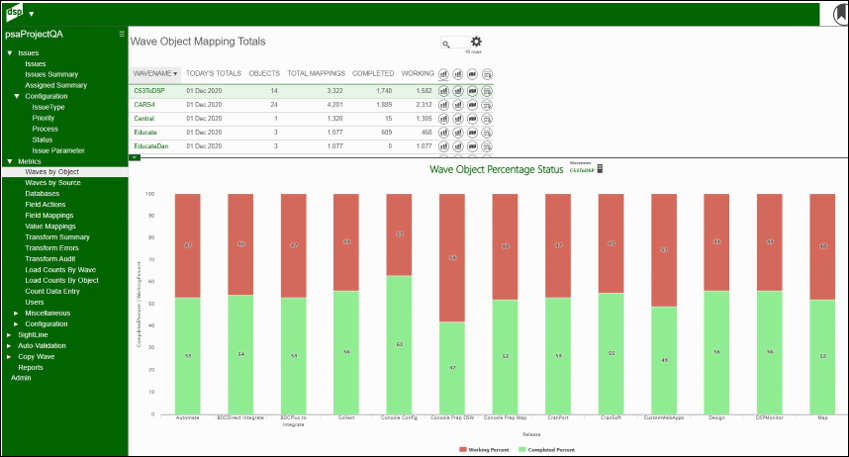This screenshot has height=457, width=849.
Task: Sort by TOTAL MAPPINGS column header
Action: tap(316, 73)
